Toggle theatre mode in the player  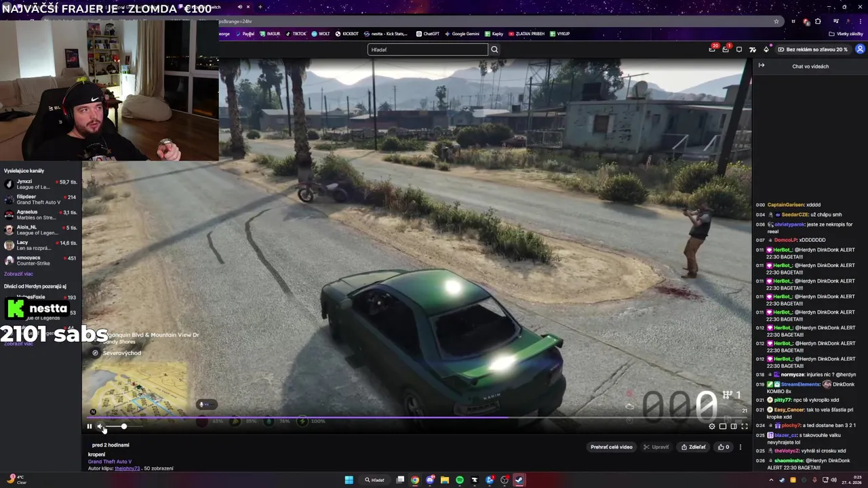[x=733, y=426]
